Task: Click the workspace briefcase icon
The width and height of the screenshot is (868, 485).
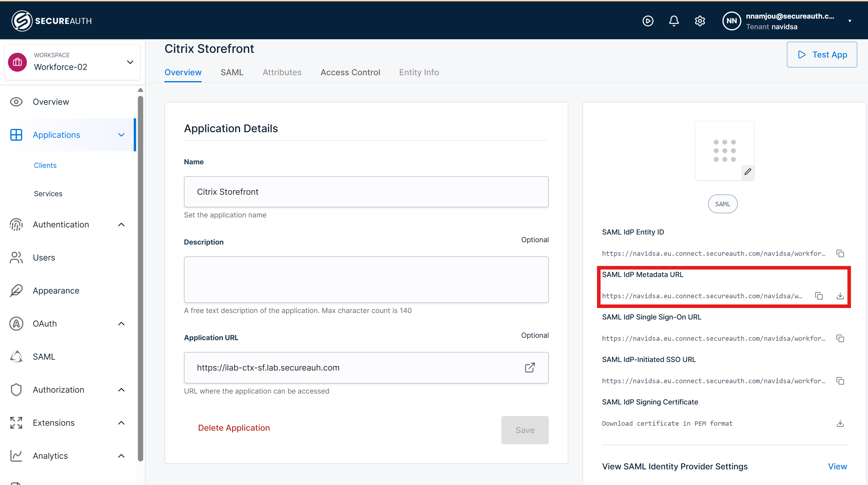Action: [x=17, y=62]
